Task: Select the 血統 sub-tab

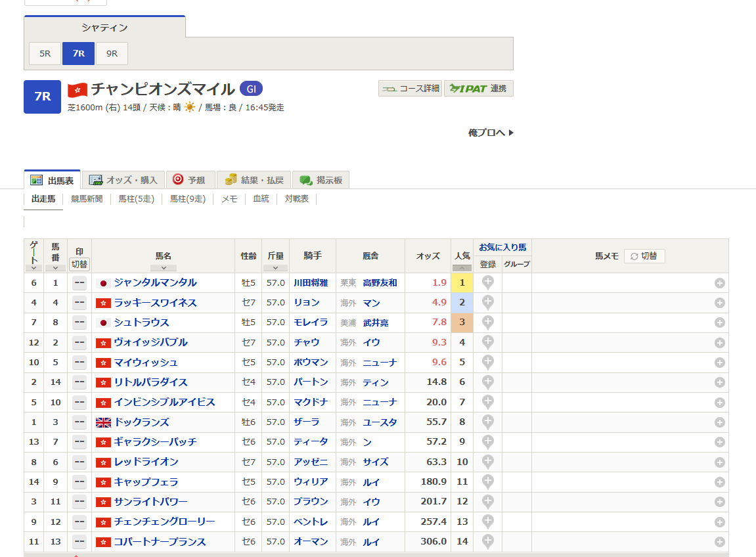Action: 261,198
